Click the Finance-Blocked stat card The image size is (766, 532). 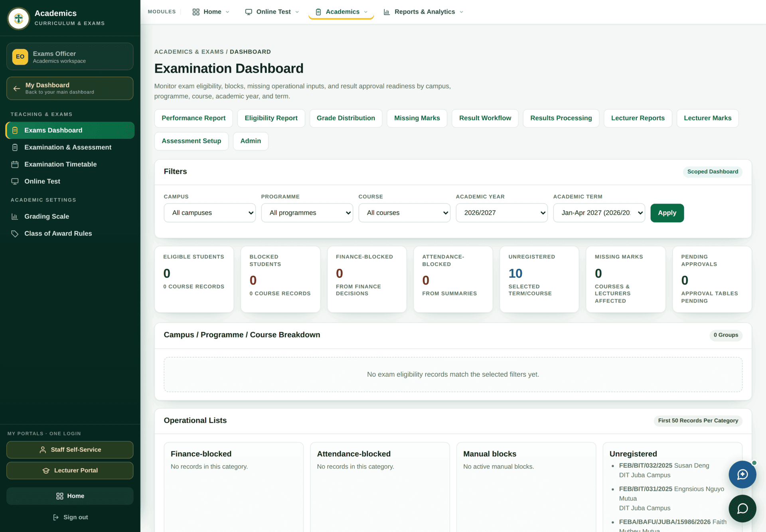click(x=367, y=279)
